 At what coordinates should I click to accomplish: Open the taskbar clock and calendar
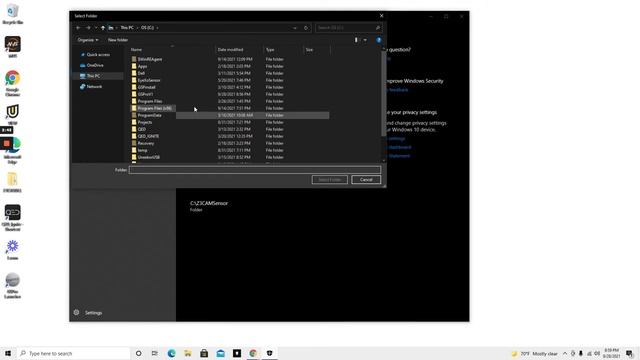coord(611,353)
